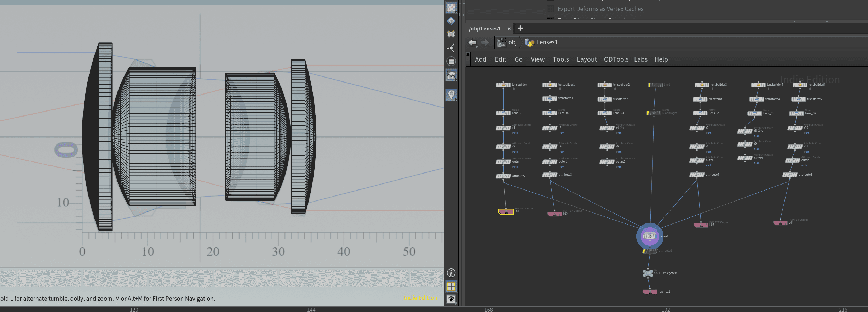Select the L01 ROP FBX Output node
This screenshot has height=312, width=868.
pyautogui.click(x=506, y=212)
